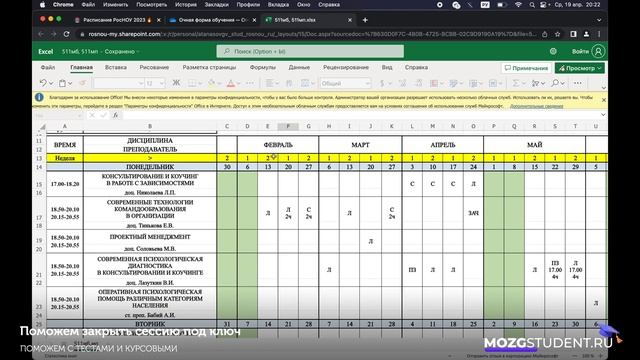
Task: Click the fx insert function icon
Action: click(x=116, y=115)
